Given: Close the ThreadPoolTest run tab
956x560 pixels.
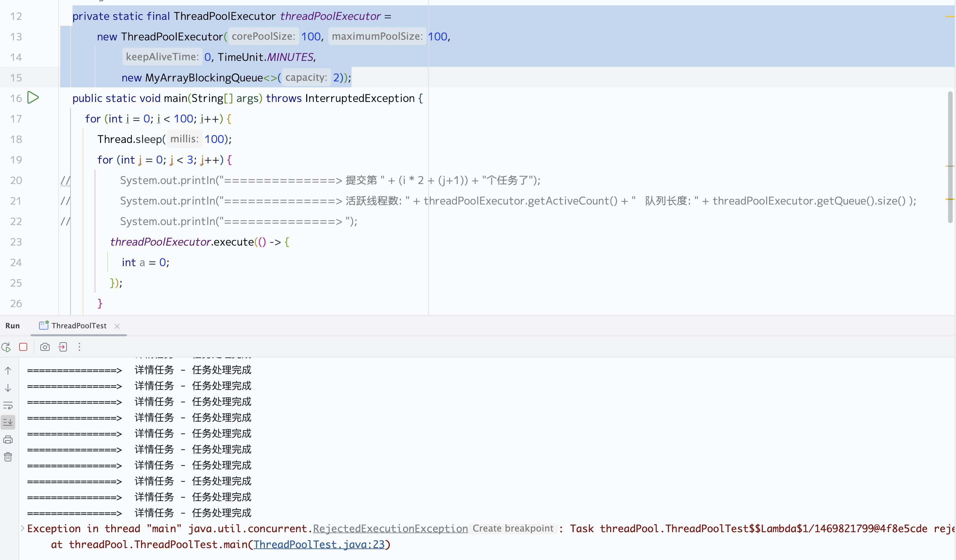Looking at the screenshot, I should (x=117, y=326).
